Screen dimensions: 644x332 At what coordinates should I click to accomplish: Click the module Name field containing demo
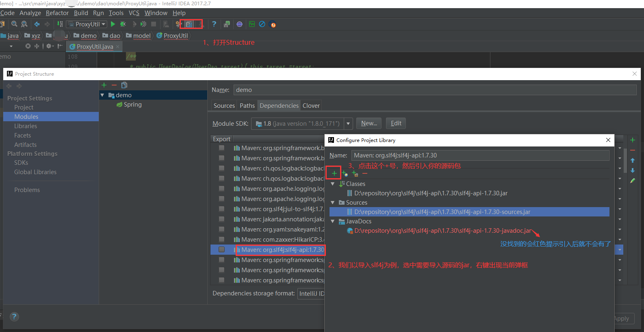pyautogui.click(x=435, y=90)
